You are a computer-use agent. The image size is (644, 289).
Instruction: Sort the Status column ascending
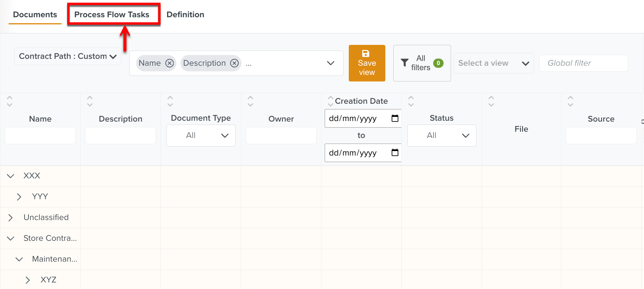411,97
